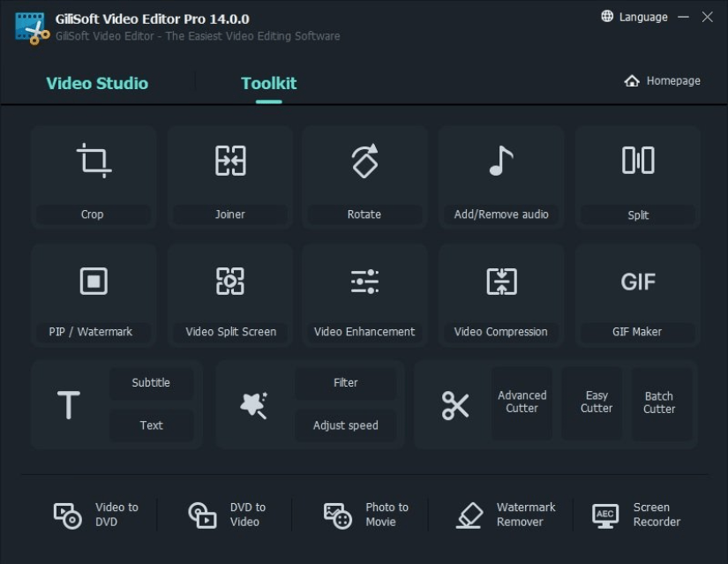Open the Language menu

pyautogui.click(x=634, y=17)
